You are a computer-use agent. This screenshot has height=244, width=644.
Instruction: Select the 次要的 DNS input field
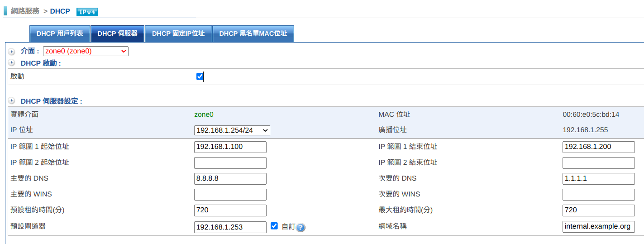[x=598, y=178]
